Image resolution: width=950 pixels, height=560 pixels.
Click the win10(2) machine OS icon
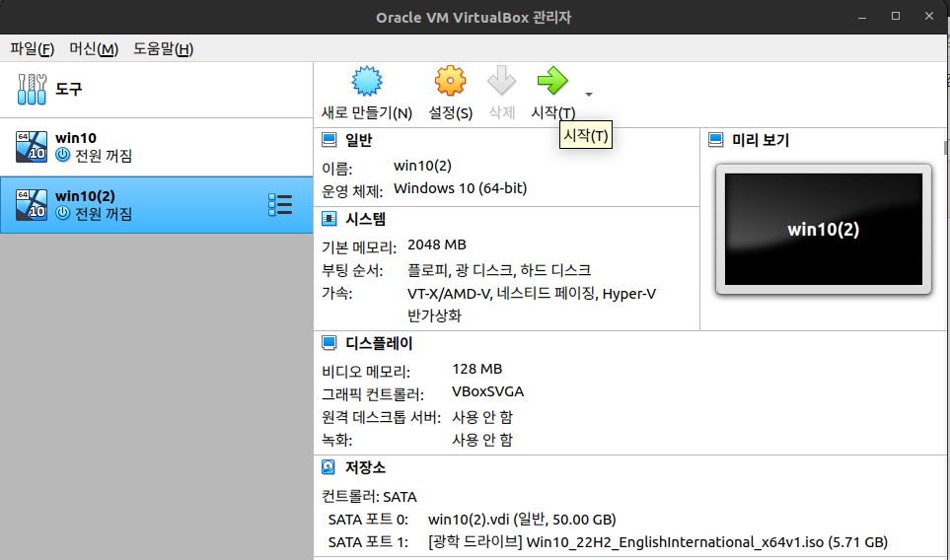pos(32,205)
